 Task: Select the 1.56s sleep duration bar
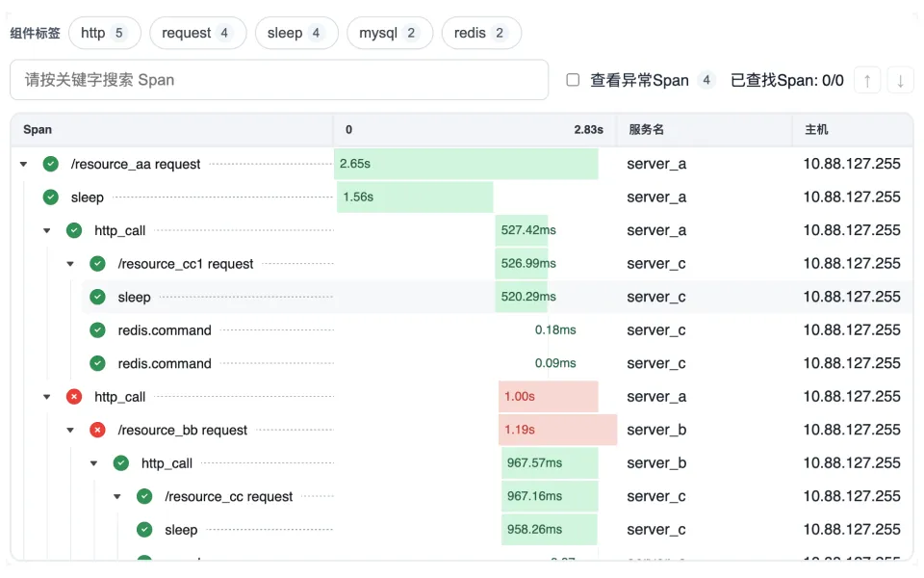pos(415,197)
